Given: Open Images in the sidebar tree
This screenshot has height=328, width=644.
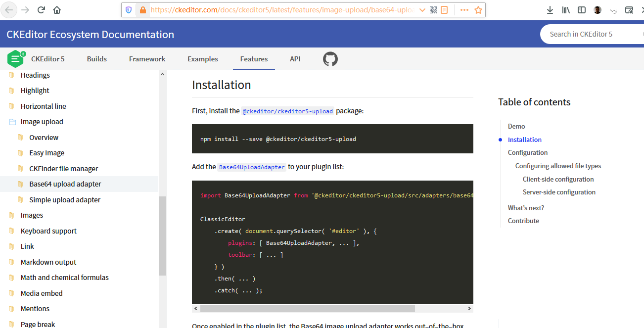Looking at the screenshot, I should [x=32, y=215].
